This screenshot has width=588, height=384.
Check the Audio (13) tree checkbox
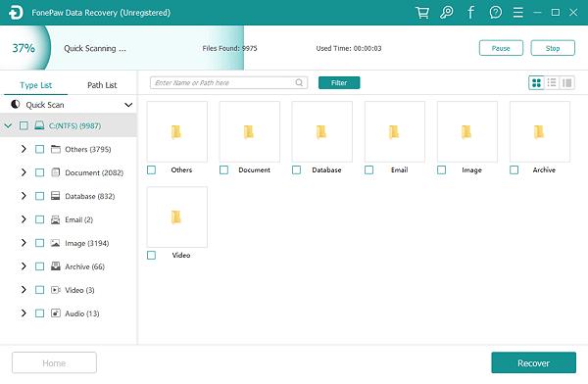click(39, 313)
